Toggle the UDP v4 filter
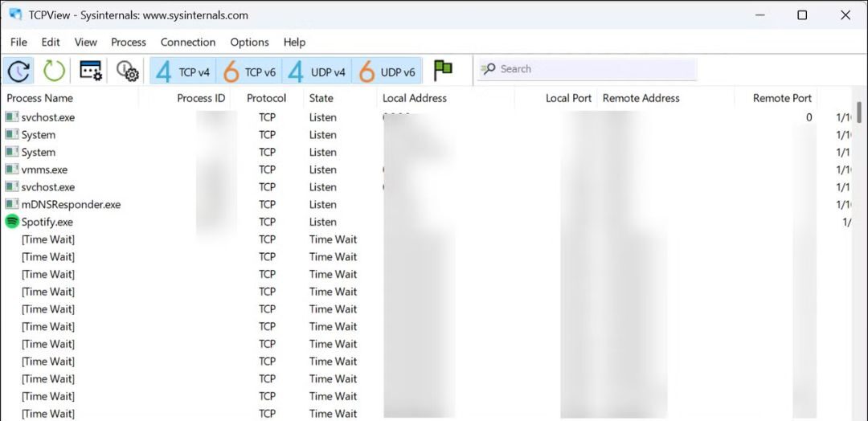Viewport: 868px width, 421px height. (317, 72)
